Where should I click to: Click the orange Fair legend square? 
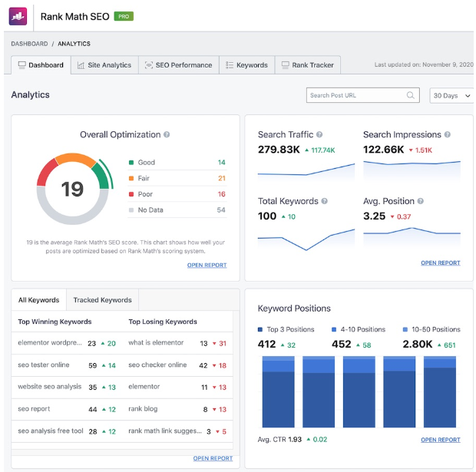pyautogui.click(x=131, y=178)
